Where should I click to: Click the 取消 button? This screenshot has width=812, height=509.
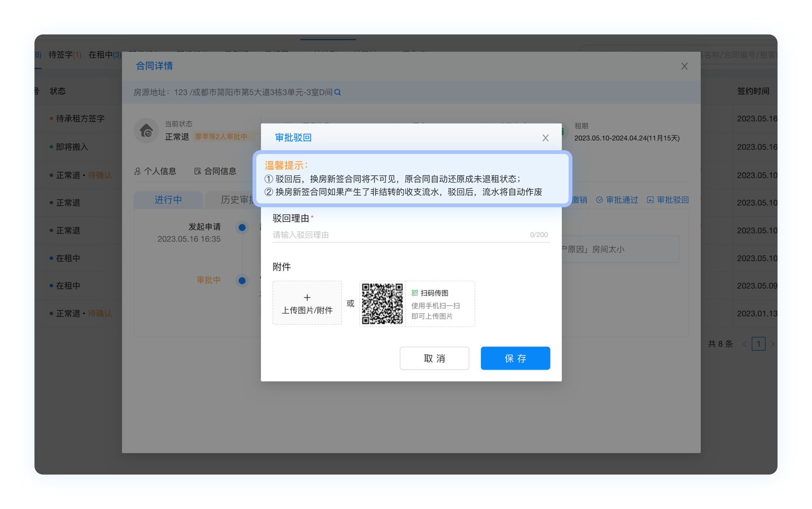(434, 358)
